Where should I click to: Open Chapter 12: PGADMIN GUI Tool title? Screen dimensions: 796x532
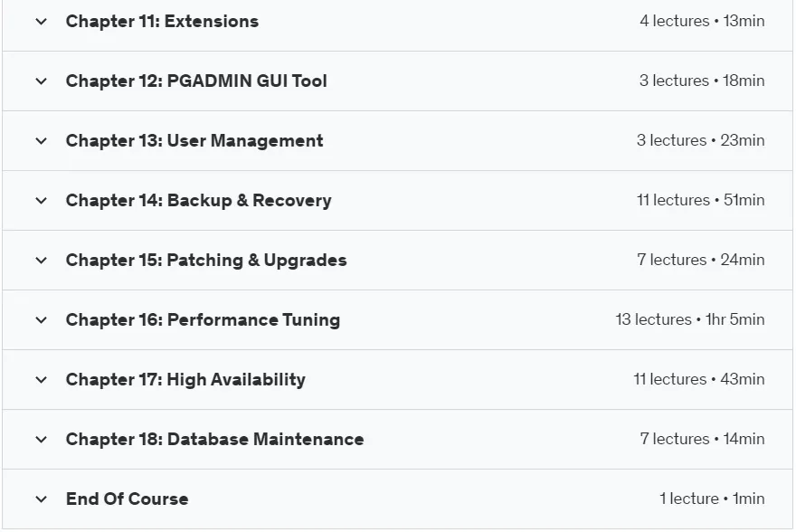(196, 81)
